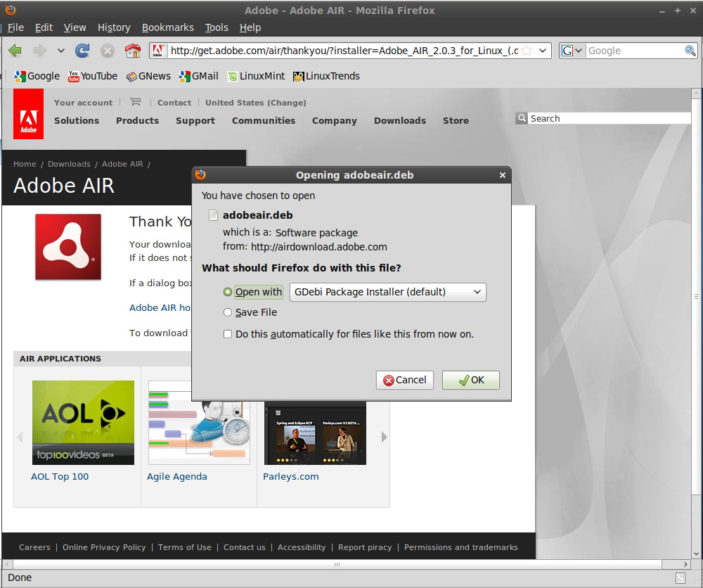
Task: Open the GDebi Package Installer dropdown
Action: pyautogui.click(x=388, y=292)
